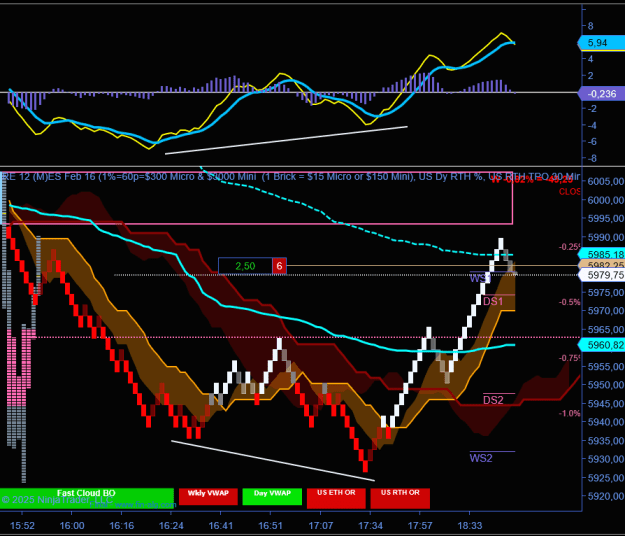The width and height of the screenshot is (625, 536).
Task: Toggle the US RTH OR button
Action: [400, 498]
